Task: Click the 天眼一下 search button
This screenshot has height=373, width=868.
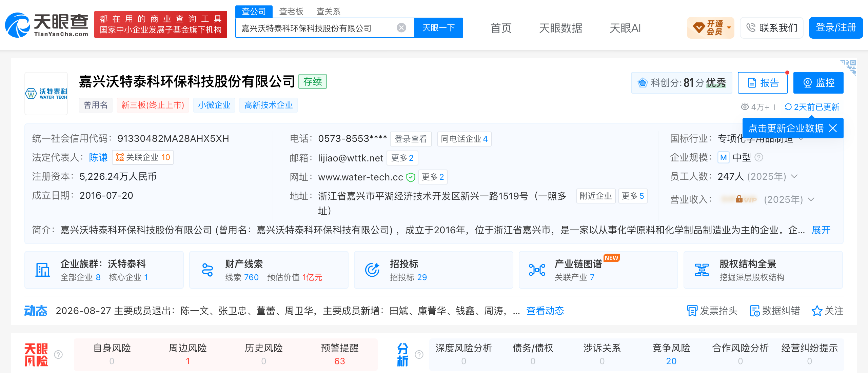Action: pyautogui.click(x=439, y=28)
